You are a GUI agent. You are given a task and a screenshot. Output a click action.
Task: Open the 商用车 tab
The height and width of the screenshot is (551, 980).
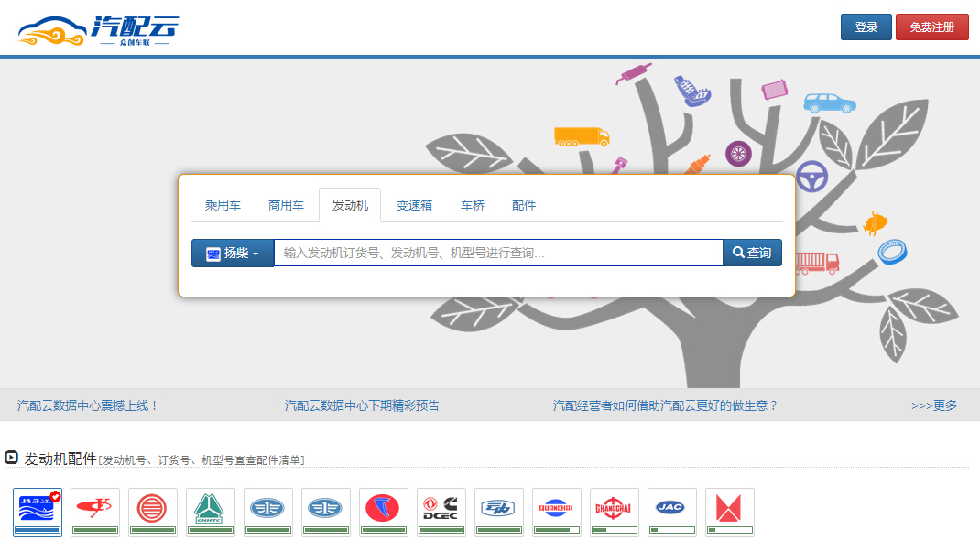click(286, 205)
